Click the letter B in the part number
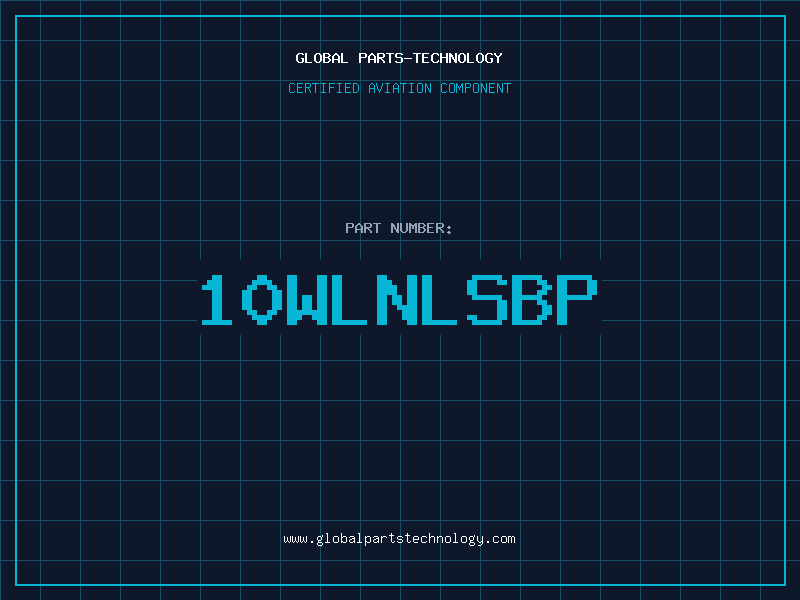 532,300
